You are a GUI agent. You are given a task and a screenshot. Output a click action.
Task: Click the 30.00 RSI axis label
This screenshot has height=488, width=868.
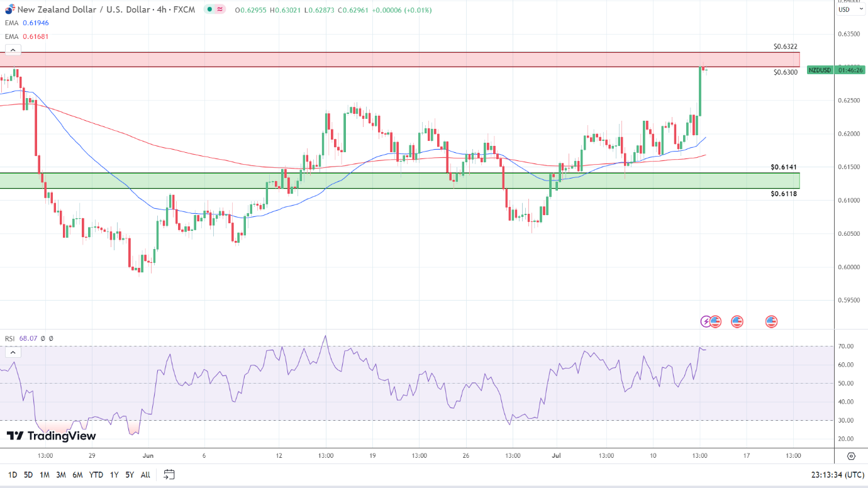[846, 421]
